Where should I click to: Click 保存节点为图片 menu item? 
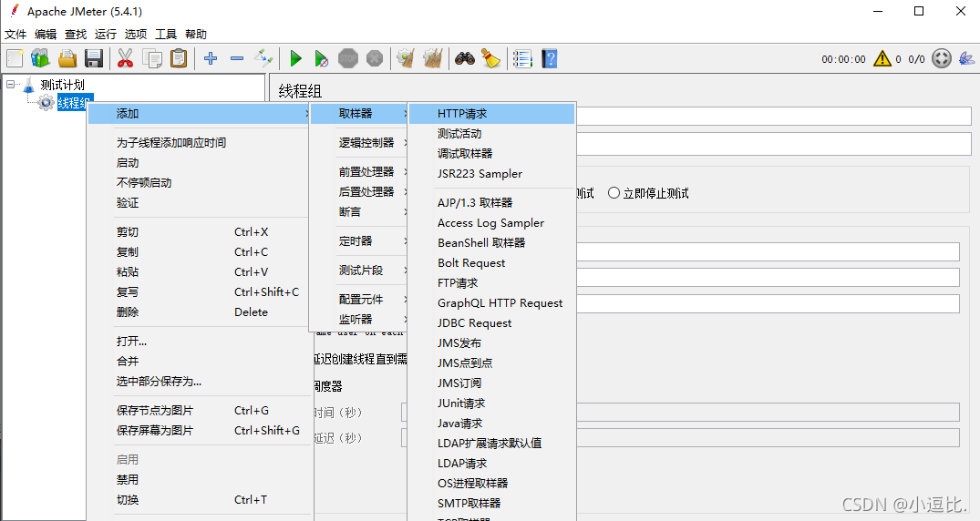[200, 411]
